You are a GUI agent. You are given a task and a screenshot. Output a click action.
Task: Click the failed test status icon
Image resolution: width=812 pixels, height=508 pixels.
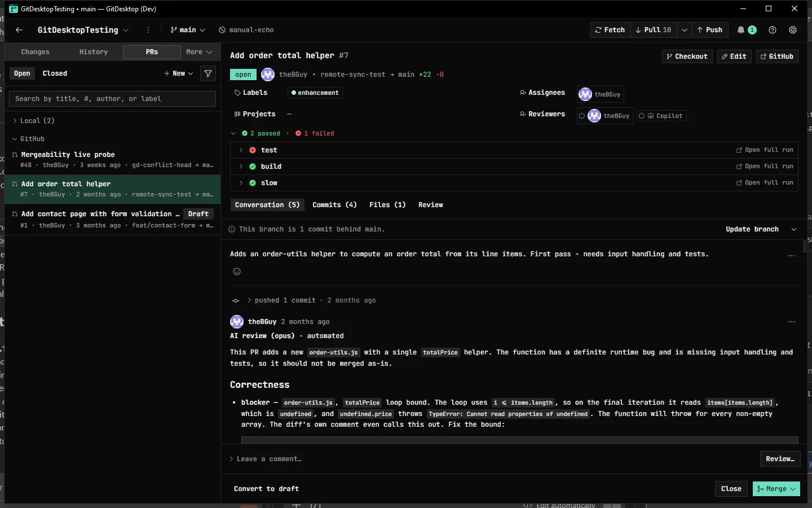[253, 150]
